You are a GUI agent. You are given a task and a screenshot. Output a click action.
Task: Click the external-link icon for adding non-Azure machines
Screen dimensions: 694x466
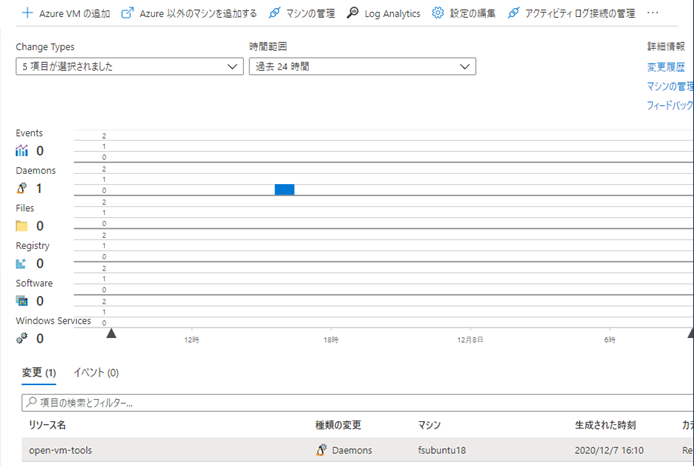[x=127, y=13]
